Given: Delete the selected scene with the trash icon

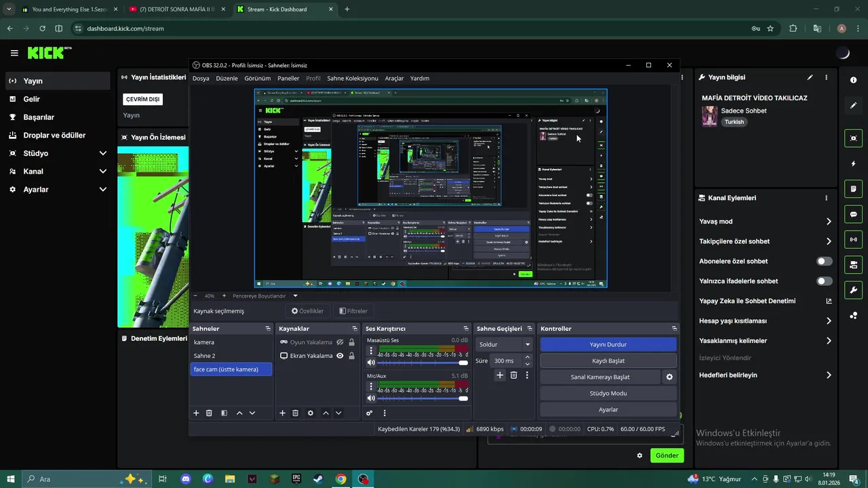Looking at the screenshot, I should pyautogui.click(x=209, y=413).
